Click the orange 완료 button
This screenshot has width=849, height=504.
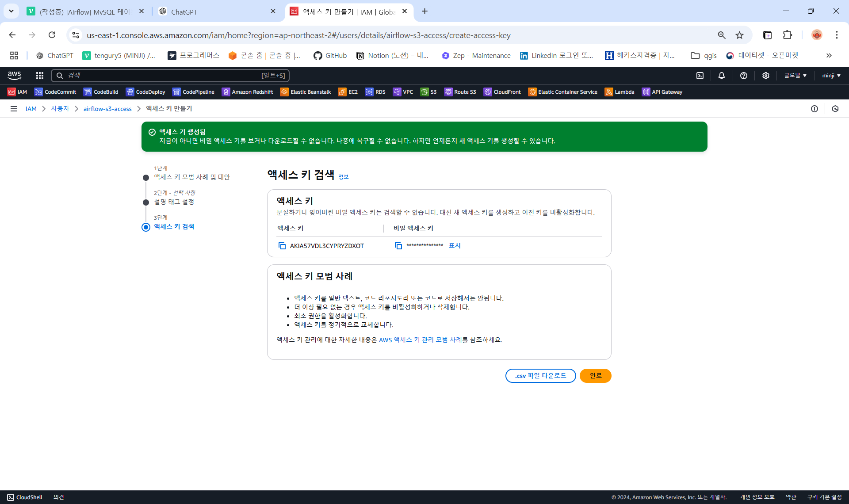click(x=595, y=376)
